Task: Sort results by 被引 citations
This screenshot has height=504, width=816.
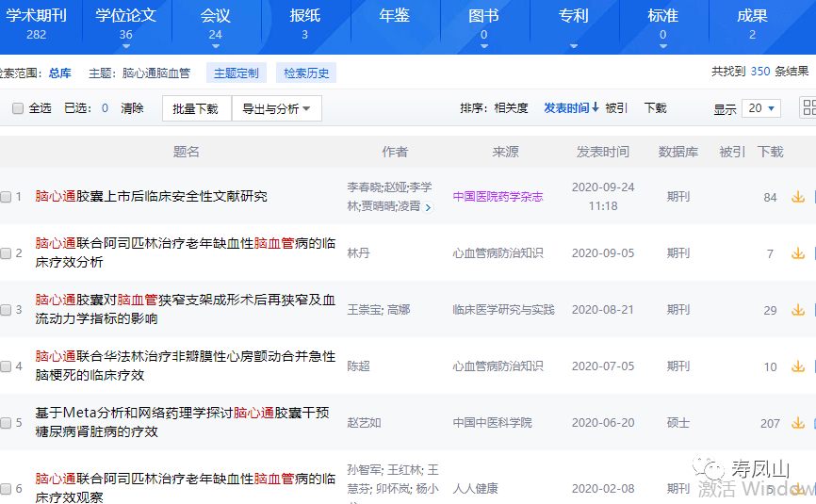Action: tap(616, 108)
